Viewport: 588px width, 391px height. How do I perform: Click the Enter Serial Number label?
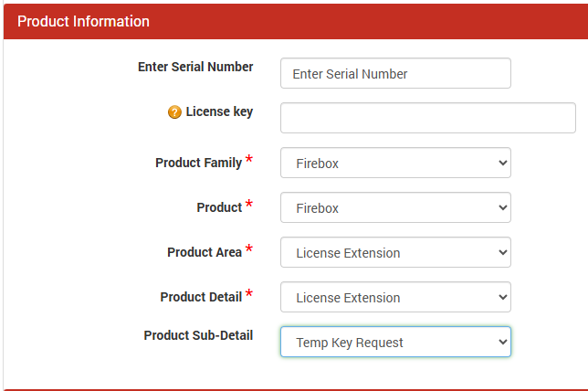195,67
